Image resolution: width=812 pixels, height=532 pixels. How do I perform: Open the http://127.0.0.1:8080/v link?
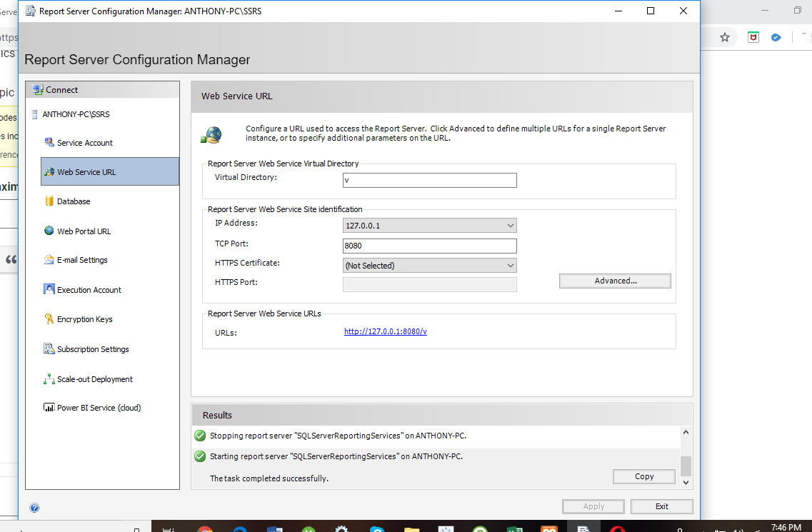tap(385, 331)
